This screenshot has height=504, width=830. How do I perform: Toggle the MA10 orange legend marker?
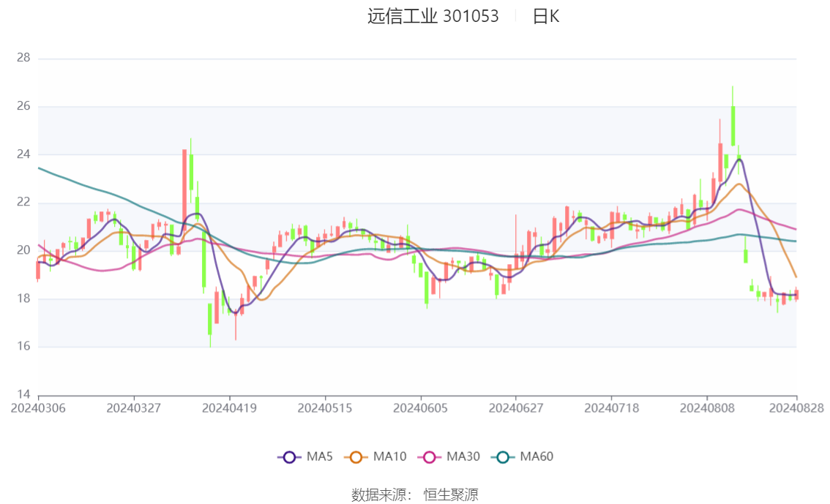pos(356,457)
